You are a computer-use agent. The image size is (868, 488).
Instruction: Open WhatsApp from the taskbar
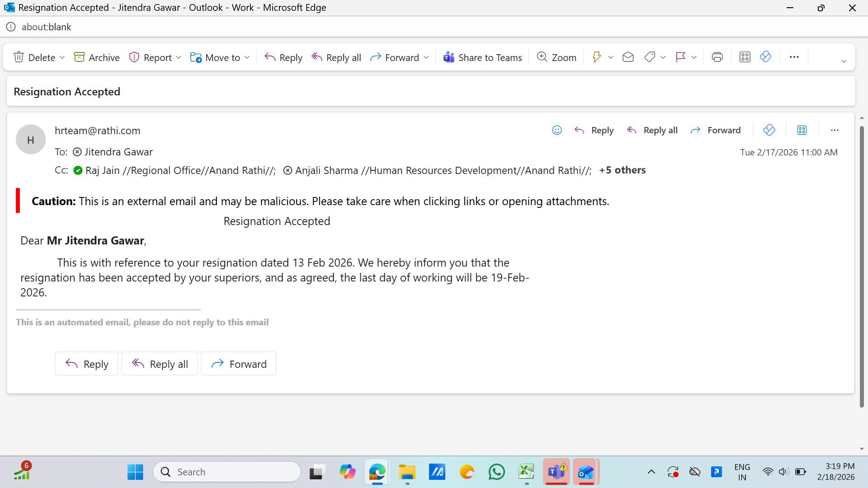pos(496,472)
